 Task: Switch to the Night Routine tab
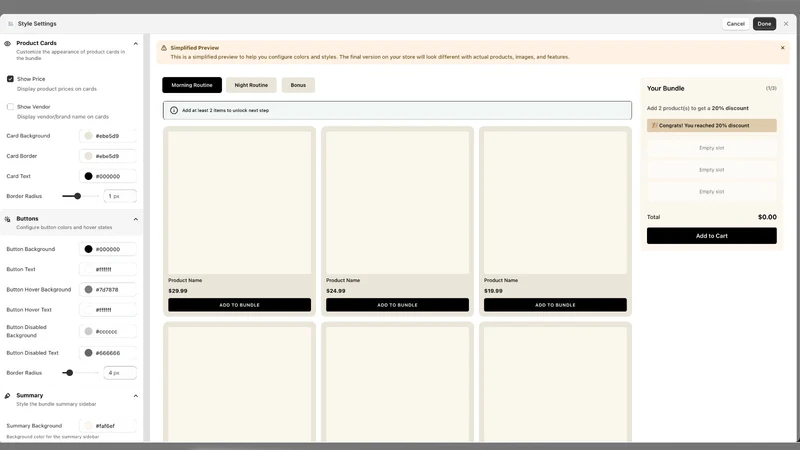251,85
